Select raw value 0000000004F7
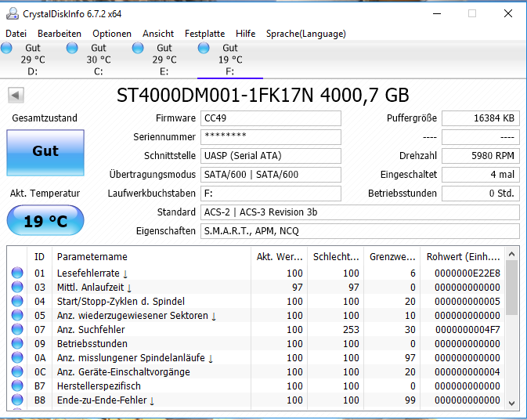Viewport: 527px width, 420px height. pyautogui.click(x=467, y=330)
